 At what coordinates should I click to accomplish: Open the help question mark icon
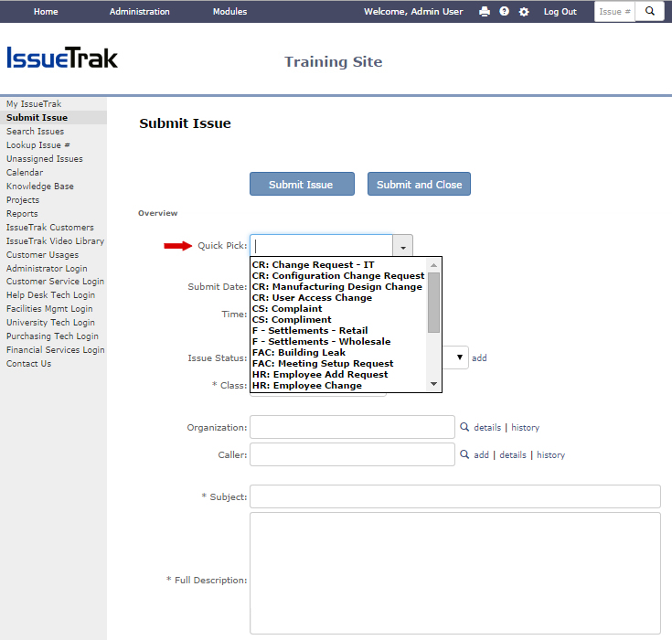(504, 12)
